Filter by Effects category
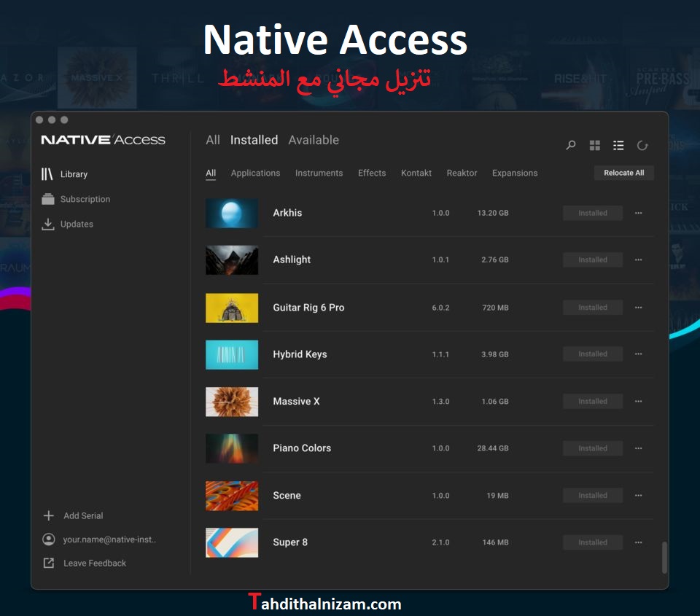The width and height of the screenshot is (700, 616). click(372, 174)
